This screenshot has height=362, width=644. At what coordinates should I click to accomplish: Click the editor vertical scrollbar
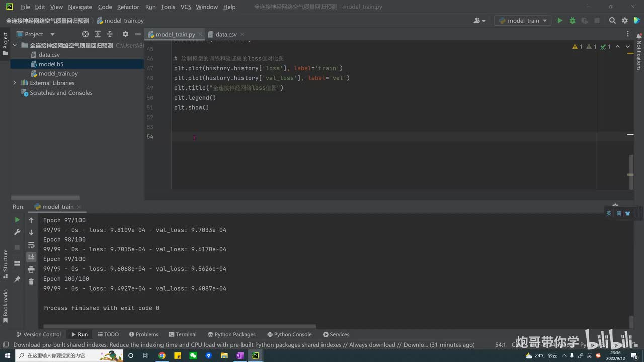click(630, 171)
